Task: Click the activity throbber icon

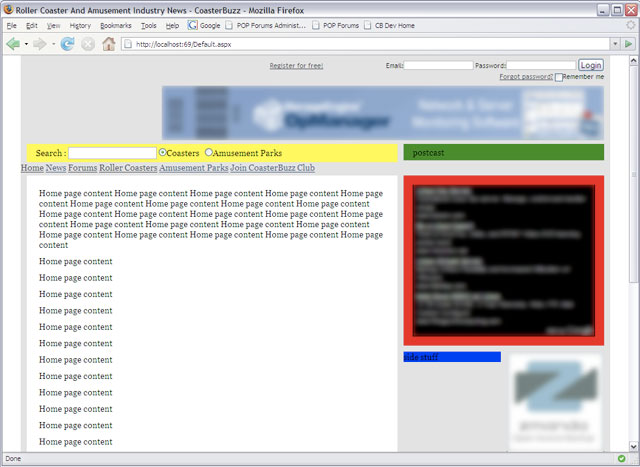Action: 631,25
